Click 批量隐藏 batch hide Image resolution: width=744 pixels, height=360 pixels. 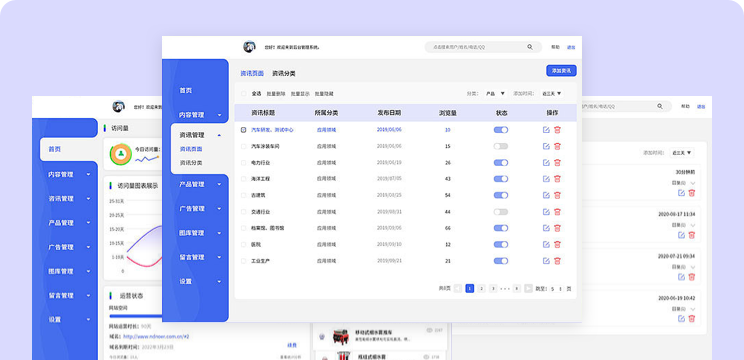tap(325, 94)
